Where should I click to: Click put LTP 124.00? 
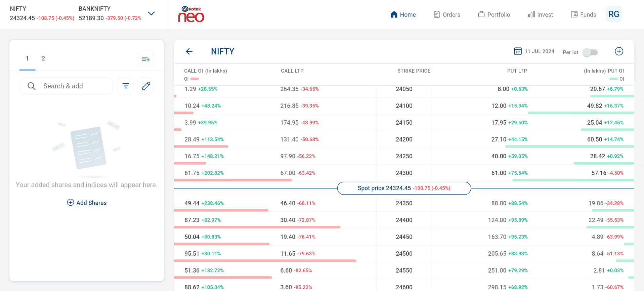point(497,220)
